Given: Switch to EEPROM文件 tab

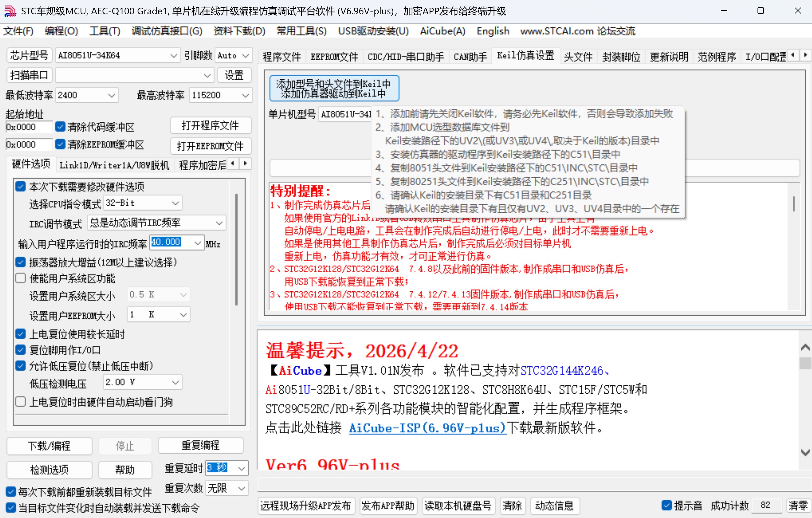Looking at the screenshot, I should click(334, 57).
